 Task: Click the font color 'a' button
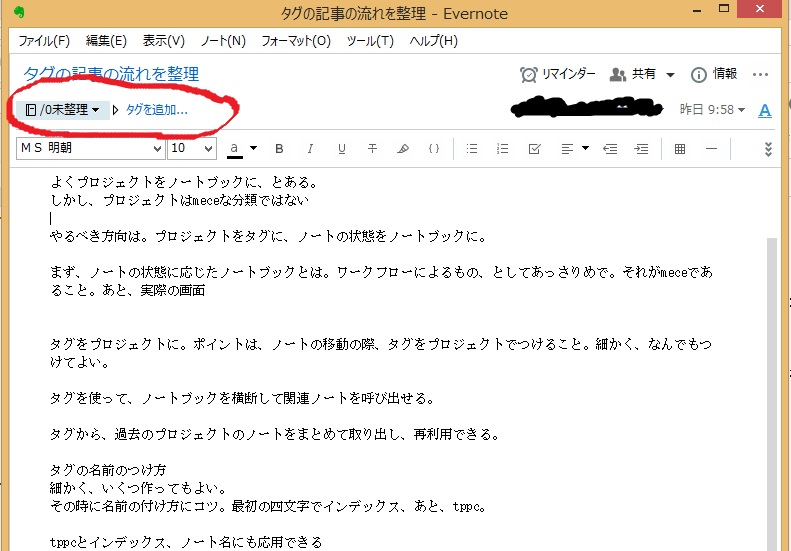[x=234, y=149]
